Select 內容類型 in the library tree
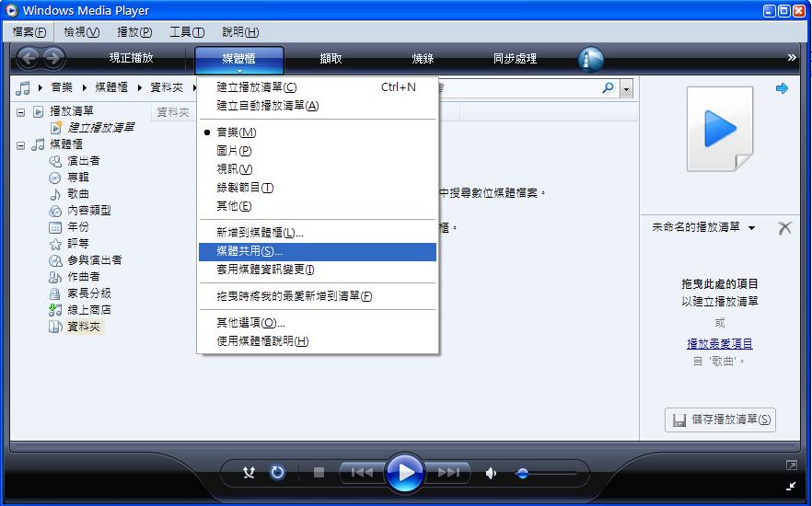Screen dimensions: 812x506 [89, 211]
